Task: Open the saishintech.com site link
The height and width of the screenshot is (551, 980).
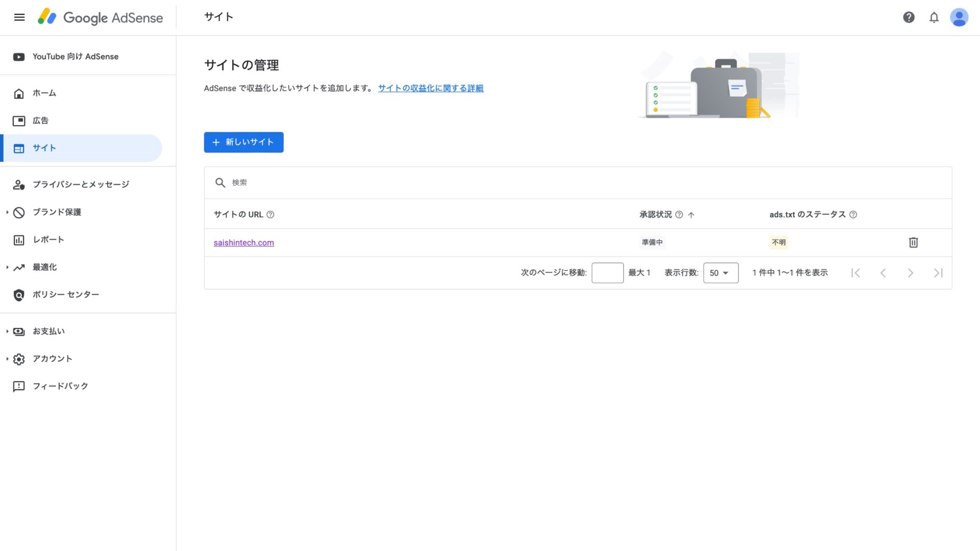Action: pyautogui.click(x=243, y=243)
